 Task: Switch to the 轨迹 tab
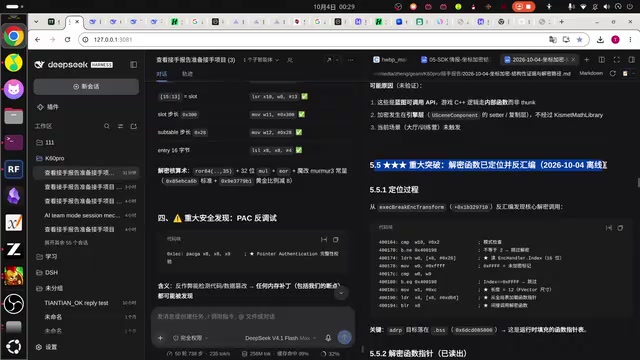(x=187, y=74)
